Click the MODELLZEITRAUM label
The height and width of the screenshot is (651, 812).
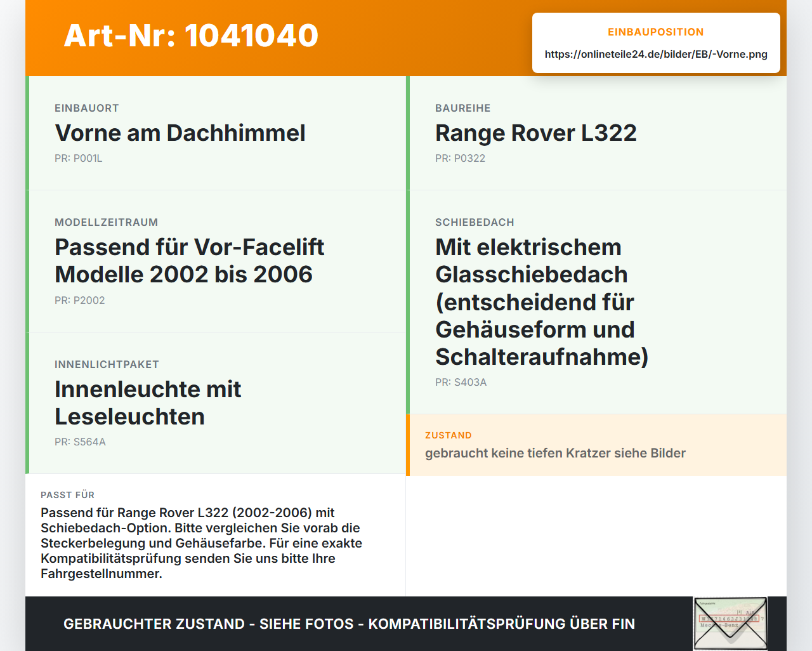click(x=107, y=222)
